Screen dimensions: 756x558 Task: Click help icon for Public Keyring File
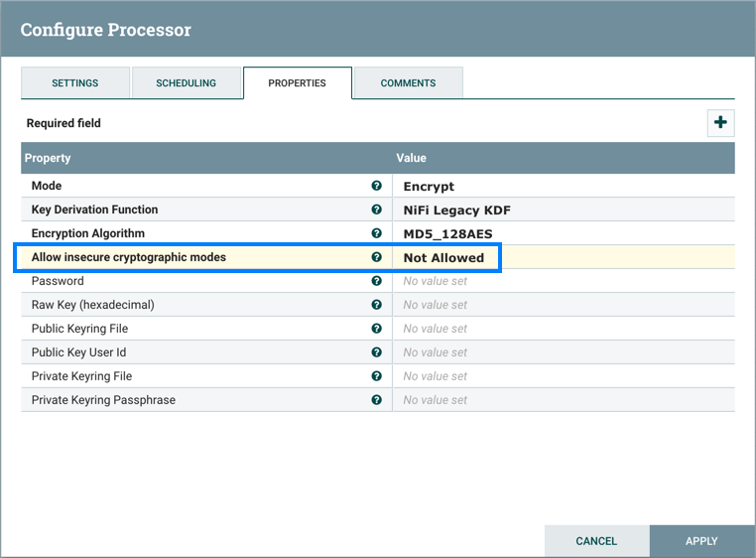click(x=377, y=329)
